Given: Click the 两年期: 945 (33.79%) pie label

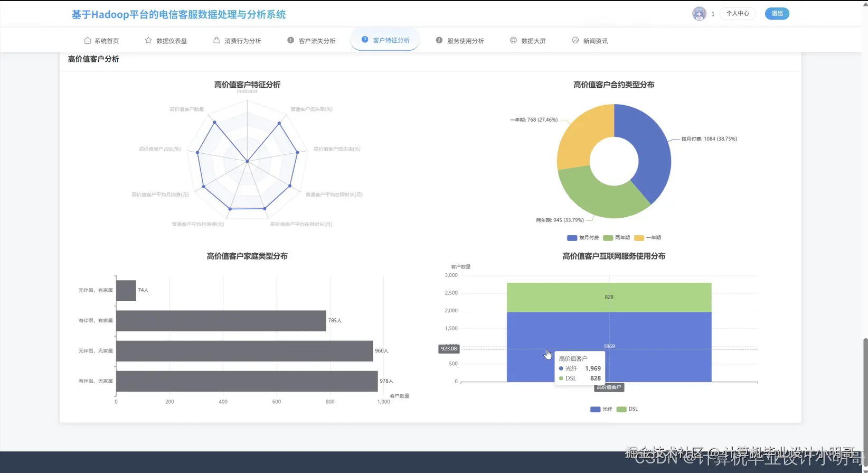Looking at the screenshot, I should click(560, 220).
